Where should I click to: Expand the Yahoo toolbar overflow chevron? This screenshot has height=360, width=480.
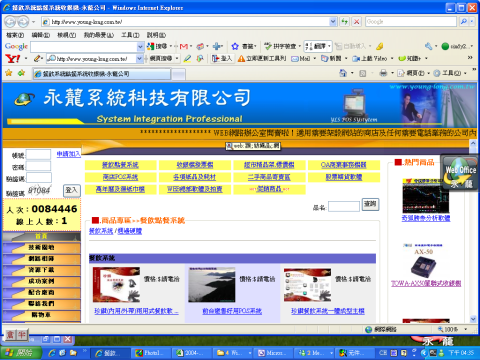[470, 58]
